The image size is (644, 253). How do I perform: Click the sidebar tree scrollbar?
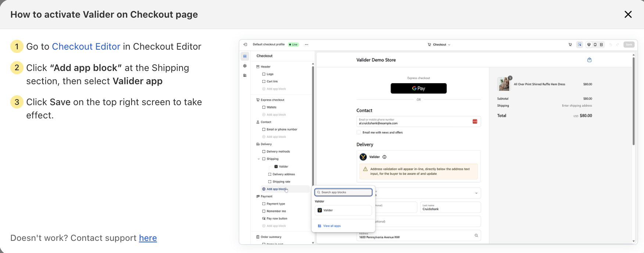313,125
